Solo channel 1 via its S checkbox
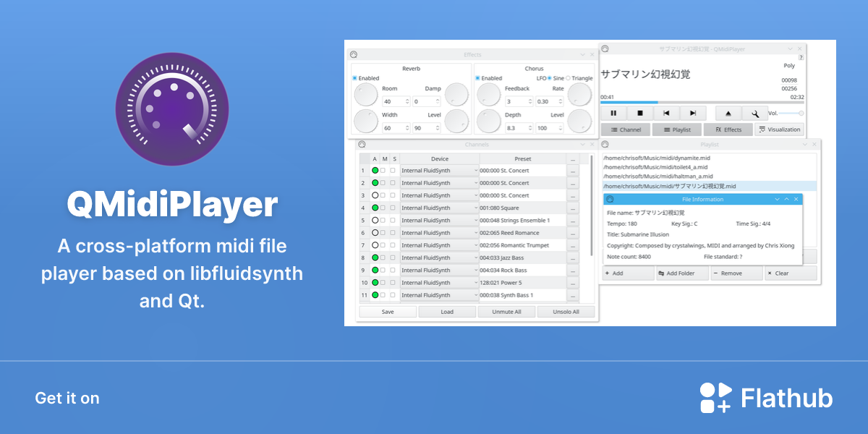 [x=393, y=171]
